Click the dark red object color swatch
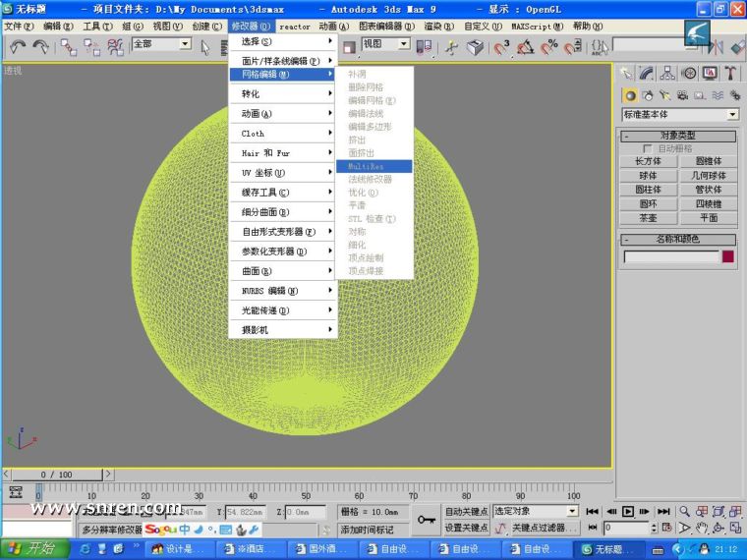The width and height of the screenshot is (747, 560). (728, 256)
